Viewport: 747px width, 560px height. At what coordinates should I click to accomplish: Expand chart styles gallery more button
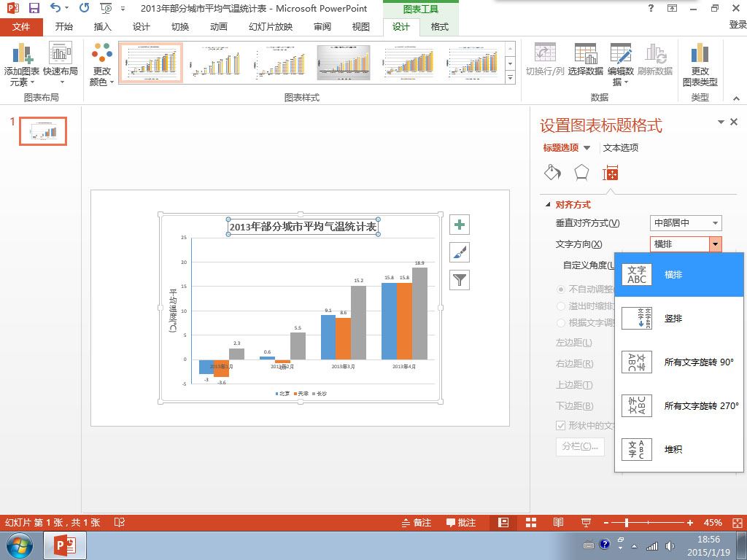click(x=510, y=77)
